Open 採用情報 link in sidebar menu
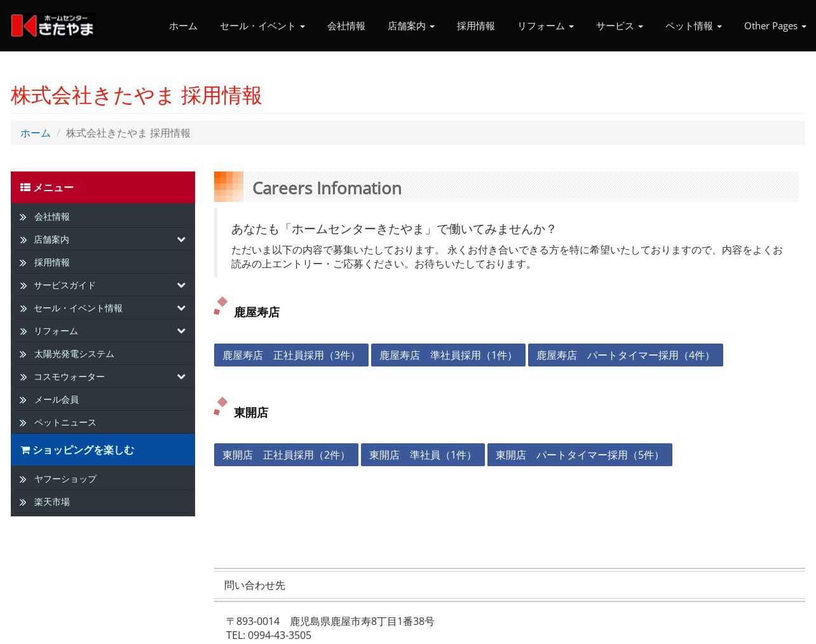816x644 pixels. pyautogui.click(x=52, y=263)
